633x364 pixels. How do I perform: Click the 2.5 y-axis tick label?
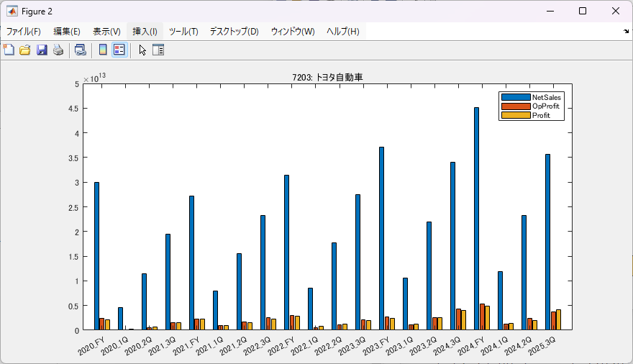click(74, 207)
